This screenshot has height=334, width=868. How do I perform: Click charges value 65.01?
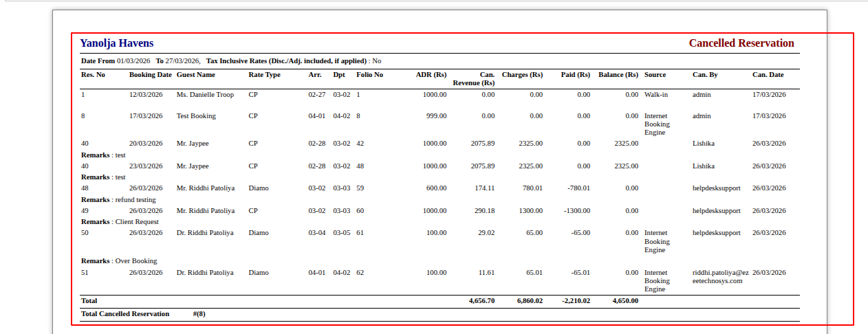534,273
